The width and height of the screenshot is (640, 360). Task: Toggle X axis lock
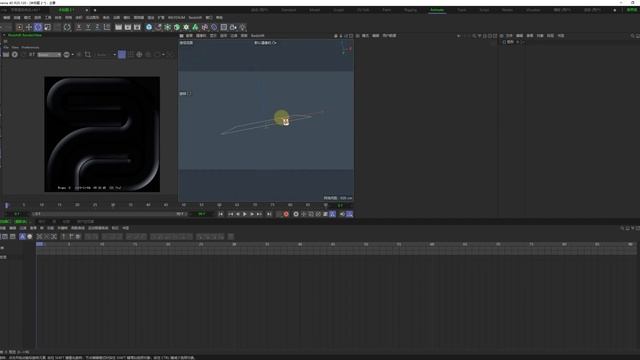click(79, 27)
